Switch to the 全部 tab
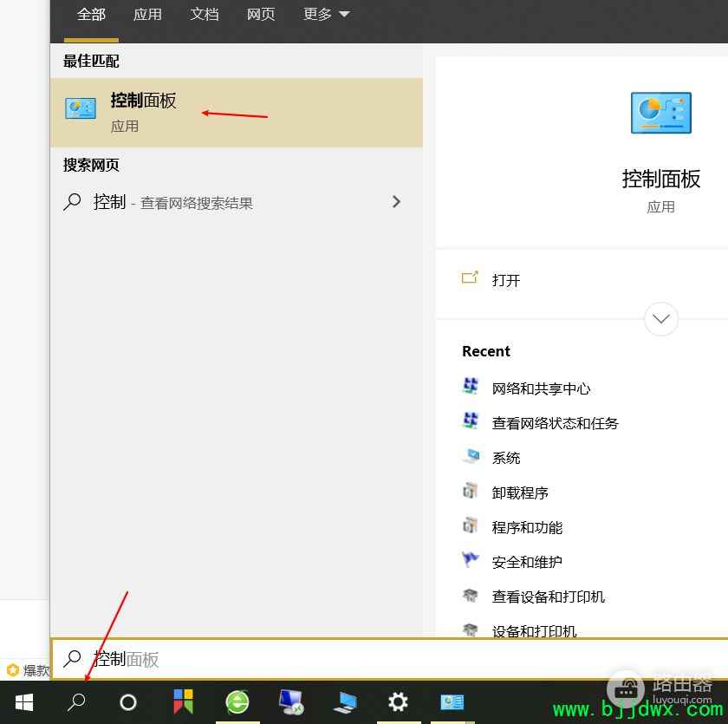This screenshot has width=728, height=724. click(x=91, y=15)
